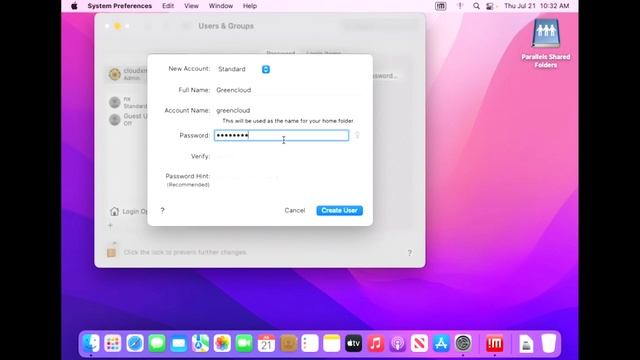Screen dimensions: 640x360
Task: Select the Admin user in sidebar
Action: pos(127,74)
